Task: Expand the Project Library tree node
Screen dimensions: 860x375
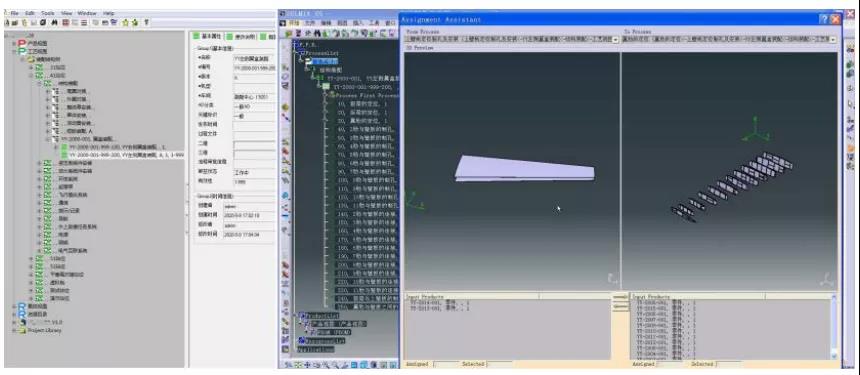Action: (x=15, y=331)
